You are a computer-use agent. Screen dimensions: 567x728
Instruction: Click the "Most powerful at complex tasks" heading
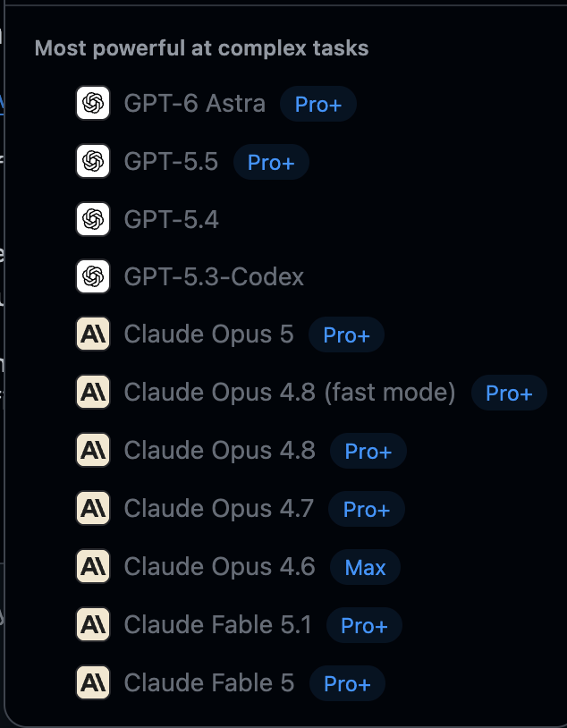201,48
